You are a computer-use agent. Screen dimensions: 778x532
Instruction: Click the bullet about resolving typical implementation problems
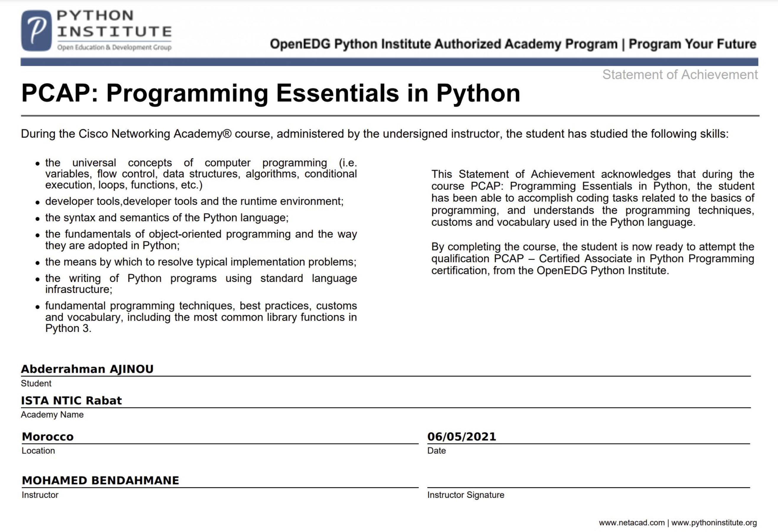click(x=201, y=262)
